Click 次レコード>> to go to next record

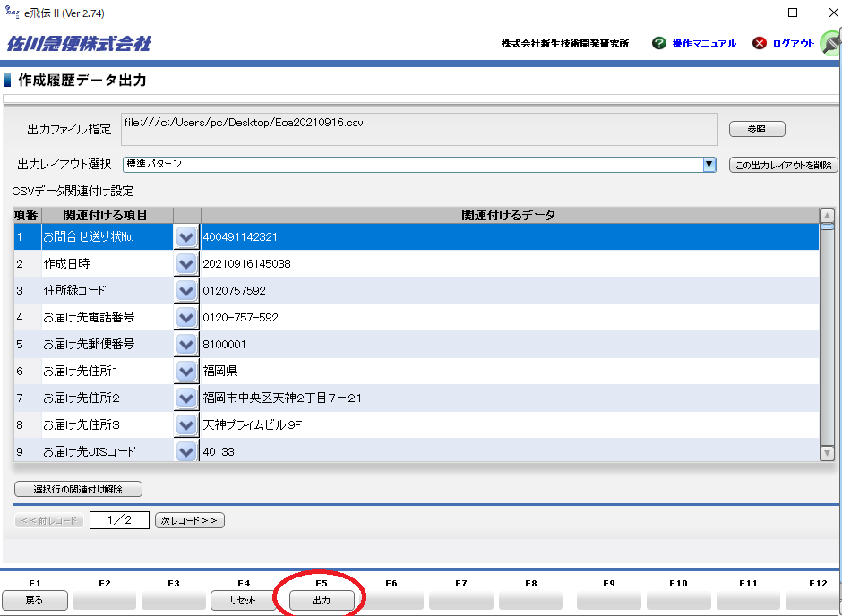[x=189, y=520]
